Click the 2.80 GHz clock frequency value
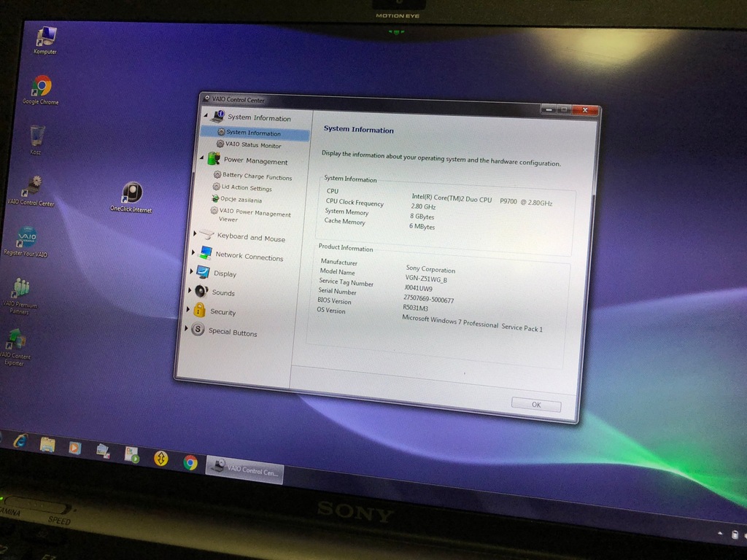 (423, 206)
